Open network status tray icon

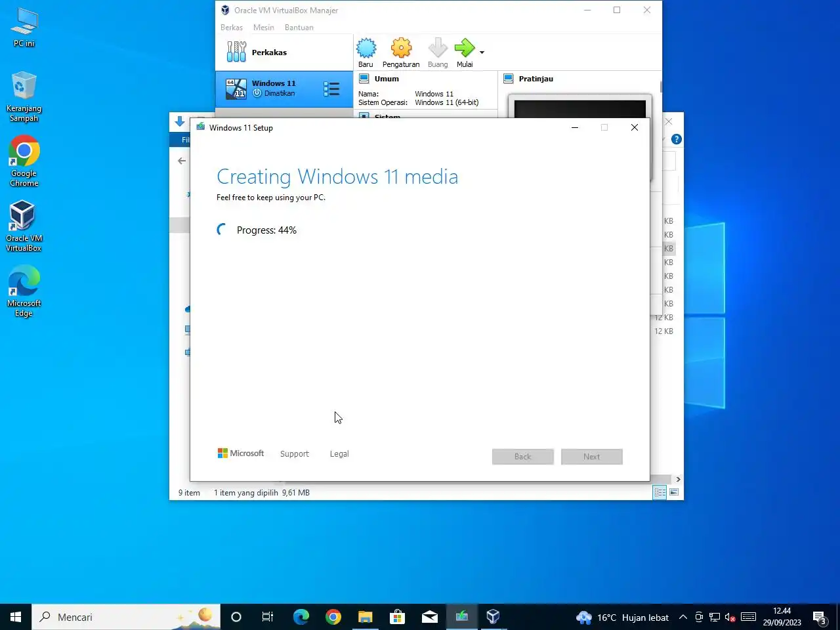715,617
